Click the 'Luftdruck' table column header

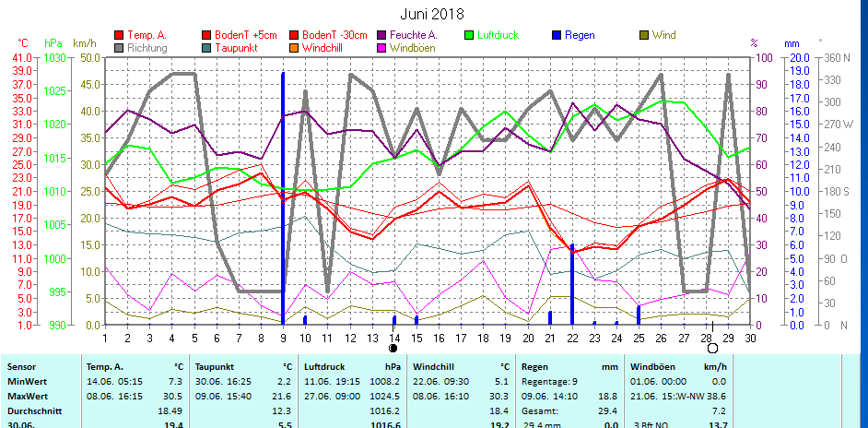click(x=323, y=367)
